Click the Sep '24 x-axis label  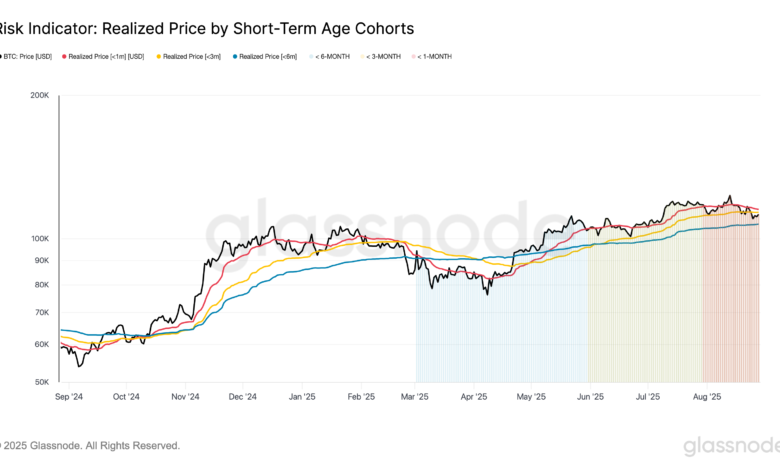[x=68, y=396]
